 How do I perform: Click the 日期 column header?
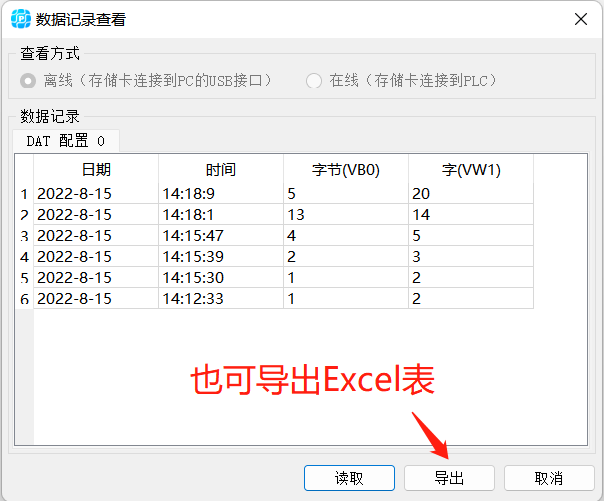(x=96, y=169)
